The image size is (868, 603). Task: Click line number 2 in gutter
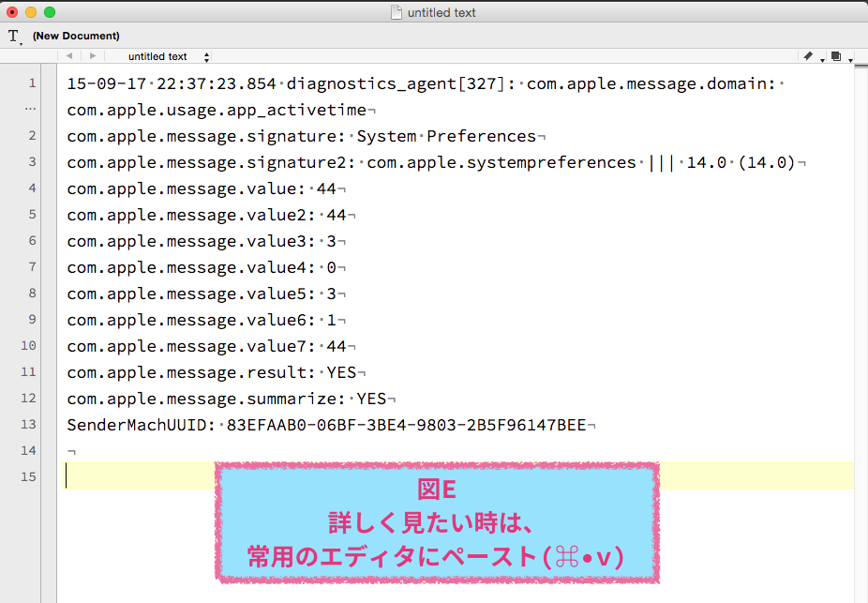point(33,136)
